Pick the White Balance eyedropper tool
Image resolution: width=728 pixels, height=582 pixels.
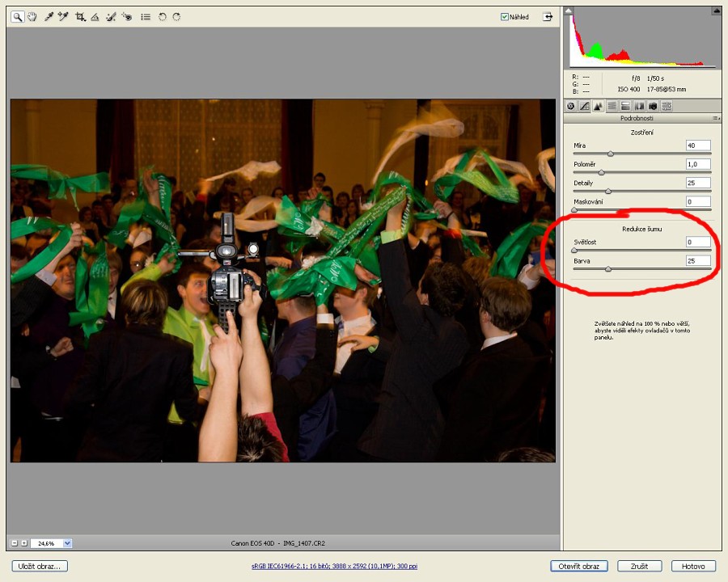tap(49, 16)
